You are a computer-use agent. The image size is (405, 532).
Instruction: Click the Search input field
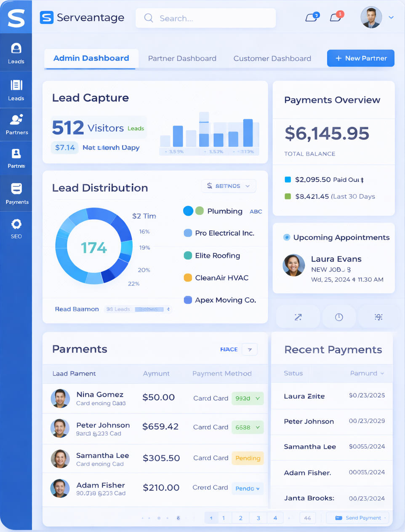[205, 18]
